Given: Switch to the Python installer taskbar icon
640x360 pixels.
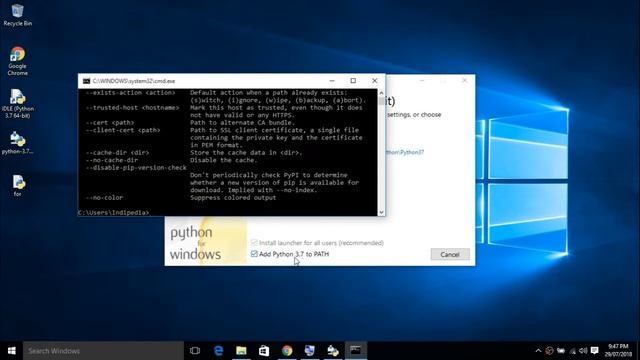Looking at the screenshot, I should [333, 351].
